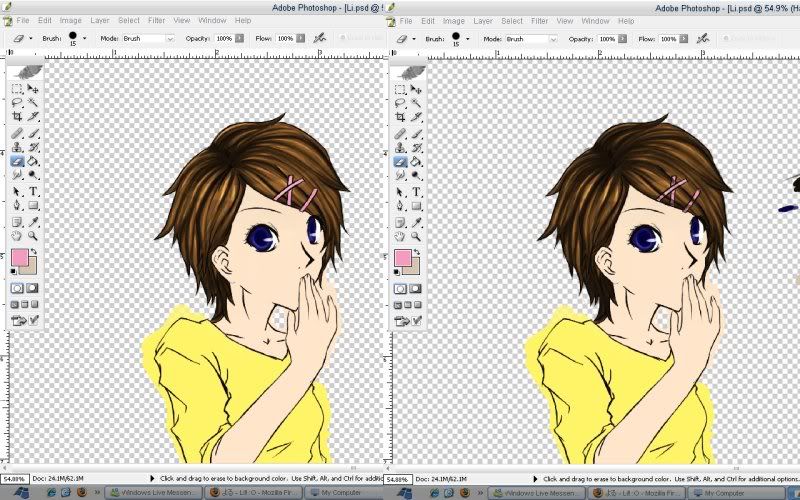Open Flow slider arrow in right window
This screenshot has height=500, width=800.
pos(684,38)
